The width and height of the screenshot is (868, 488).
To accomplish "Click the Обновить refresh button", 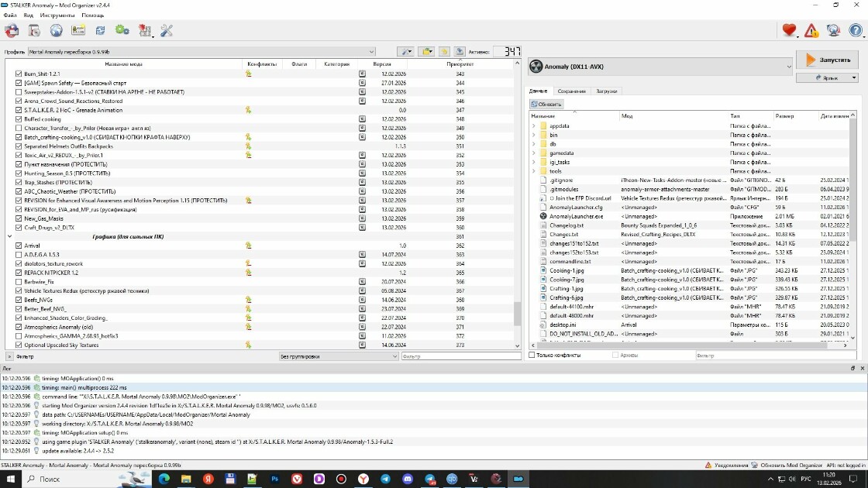I will 546,104.
